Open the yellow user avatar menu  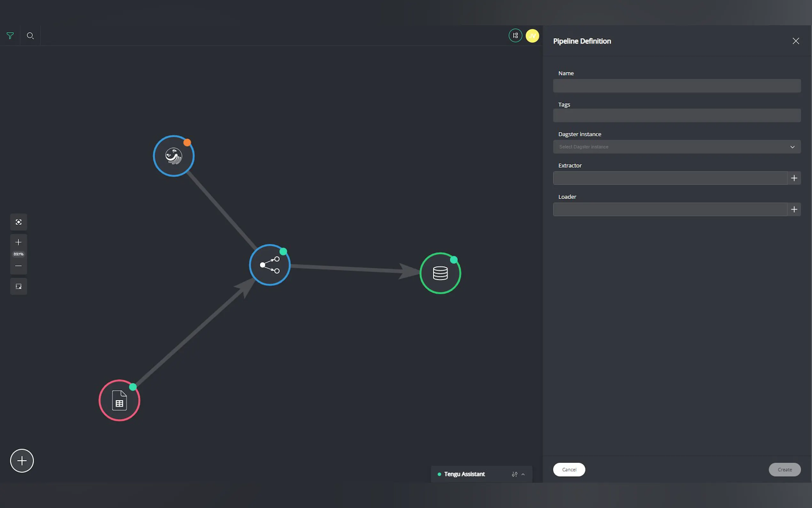pos(532,36)
